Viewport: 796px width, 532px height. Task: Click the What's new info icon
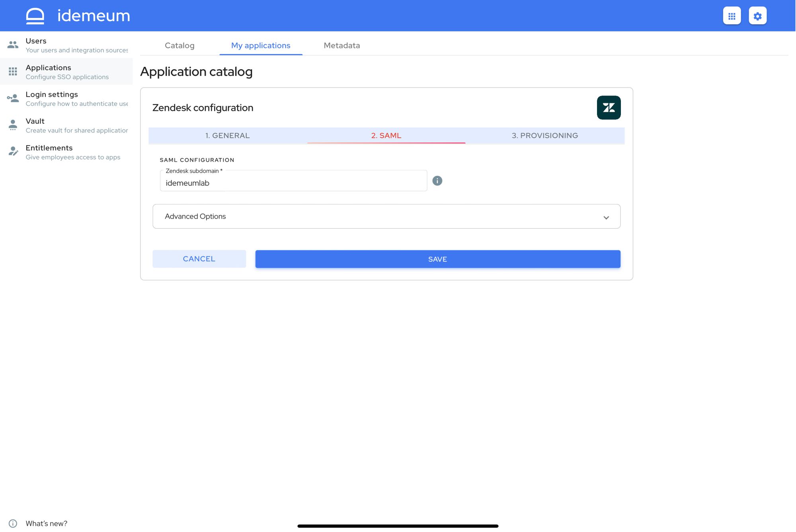pos(13,523)
